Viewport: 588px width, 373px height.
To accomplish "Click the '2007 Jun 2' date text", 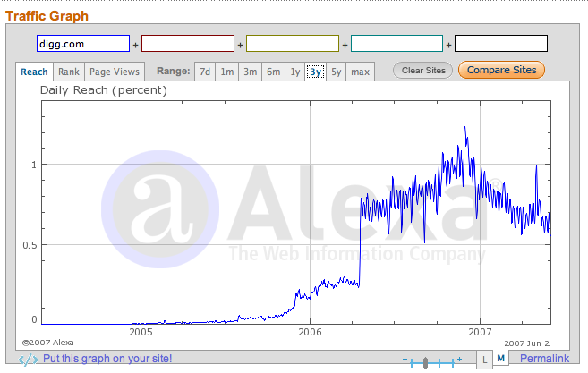I will [527, 343].
